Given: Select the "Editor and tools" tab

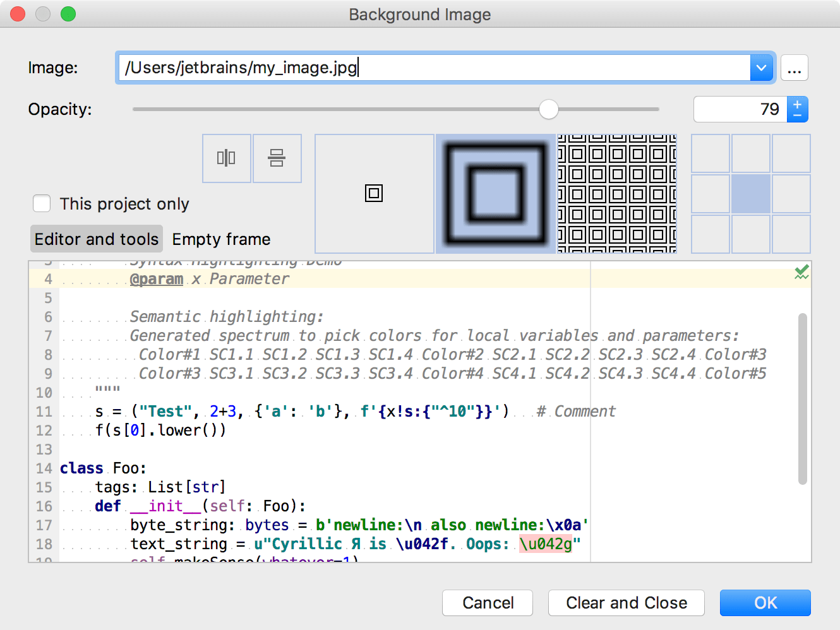Looking at the screenshot, I should coord(96,239).
